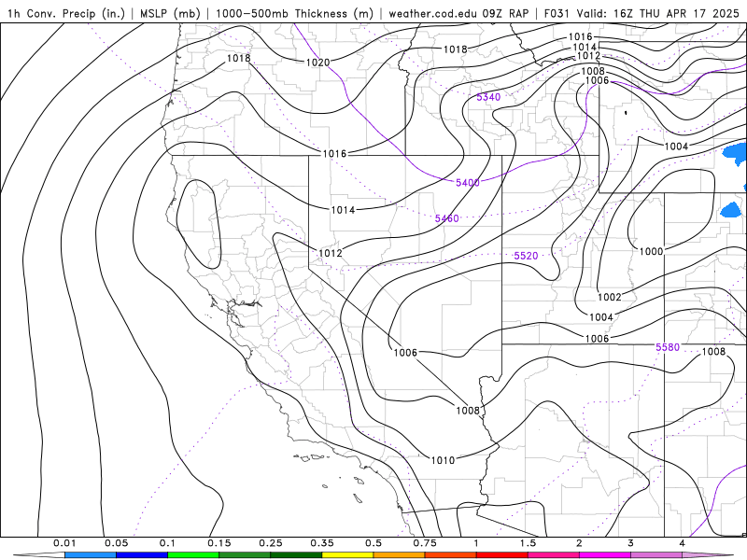
Task: Click the purple 5580 thickness label
Action: 668,347
